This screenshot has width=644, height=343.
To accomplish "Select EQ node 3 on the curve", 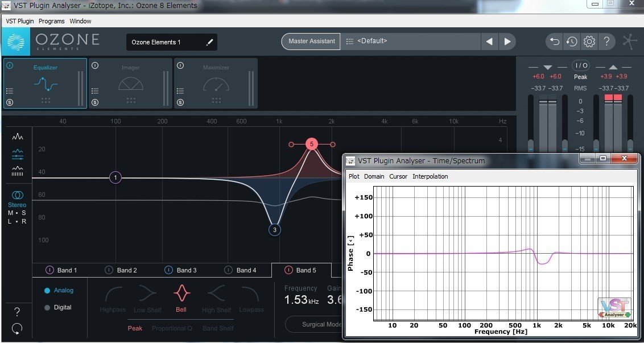I will tap(275, 230).
